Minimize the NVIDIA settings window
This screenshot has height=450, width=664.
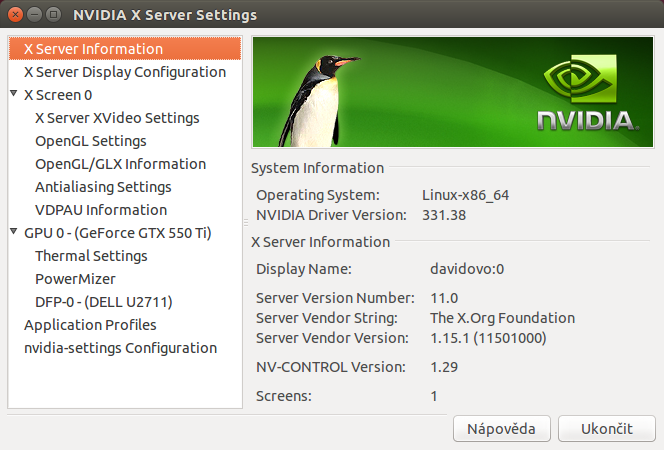coord(34,15)
